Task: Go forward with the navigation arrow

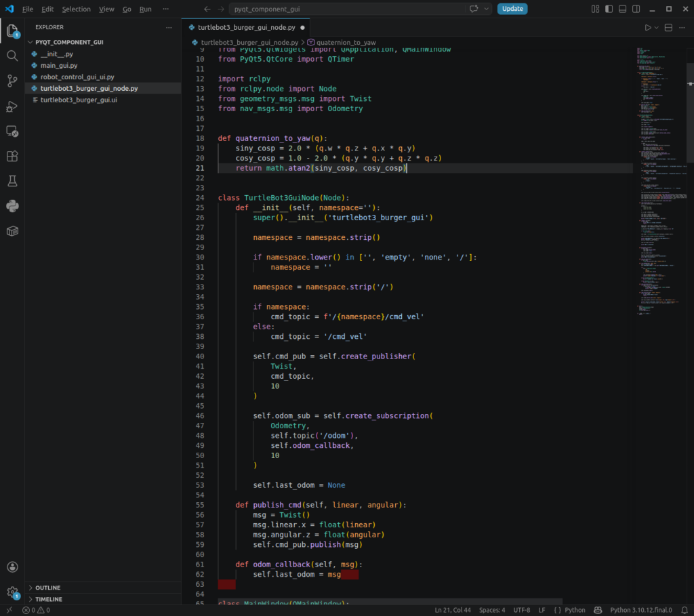Action: pos(221,9)
